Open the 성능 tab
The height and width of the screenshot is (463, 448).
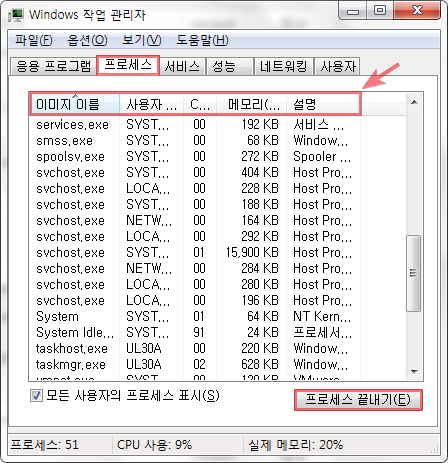coord(229,66)
